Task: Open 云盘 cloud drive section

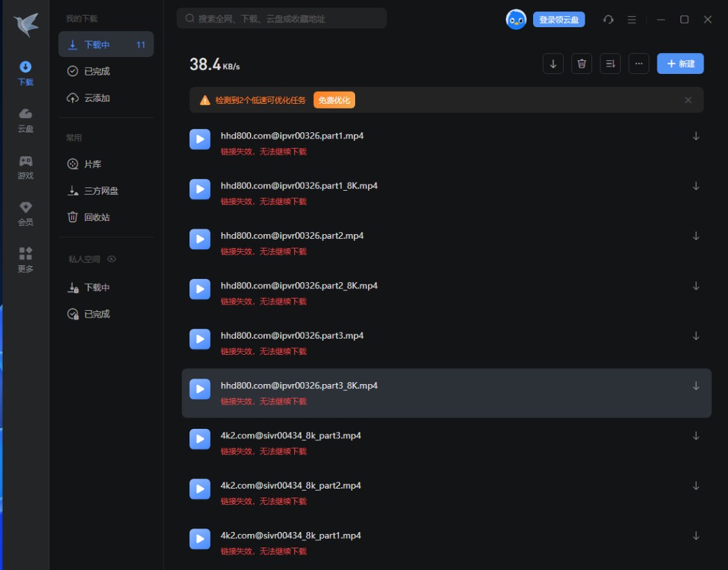Action: [x=26, y=120]
